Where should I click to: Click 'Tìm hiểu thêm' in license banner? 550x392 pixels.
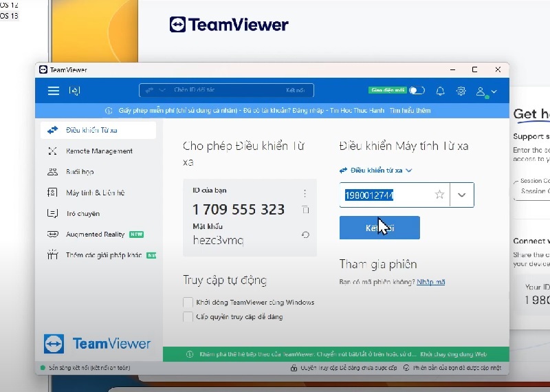410,111
